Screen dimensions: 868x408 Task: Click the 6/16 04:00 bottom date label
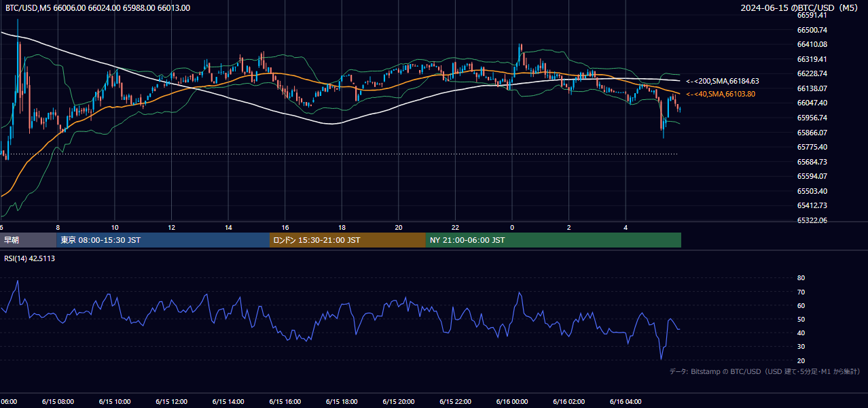click(x=626, y=401)
